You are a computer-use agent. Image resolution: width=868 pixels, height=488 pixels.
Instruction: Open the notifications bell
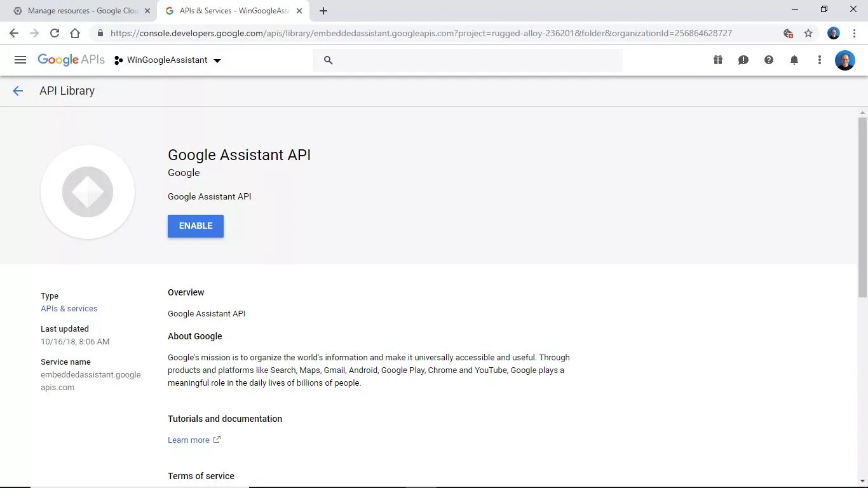coord(794,60)
